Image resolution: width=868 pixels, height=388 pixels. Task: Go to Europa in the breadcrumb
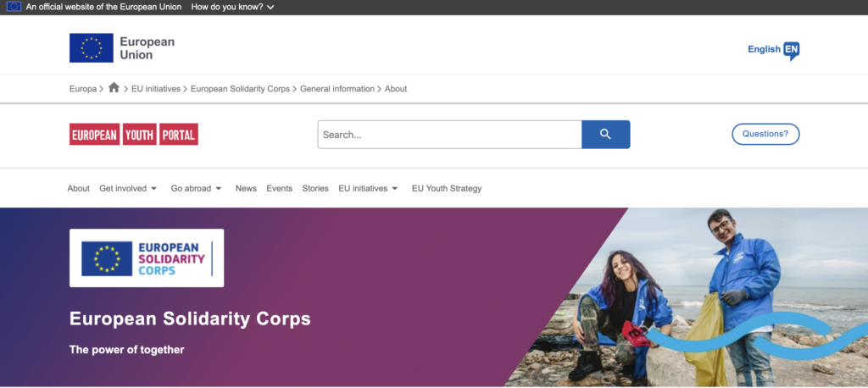[x=83, y=89]
